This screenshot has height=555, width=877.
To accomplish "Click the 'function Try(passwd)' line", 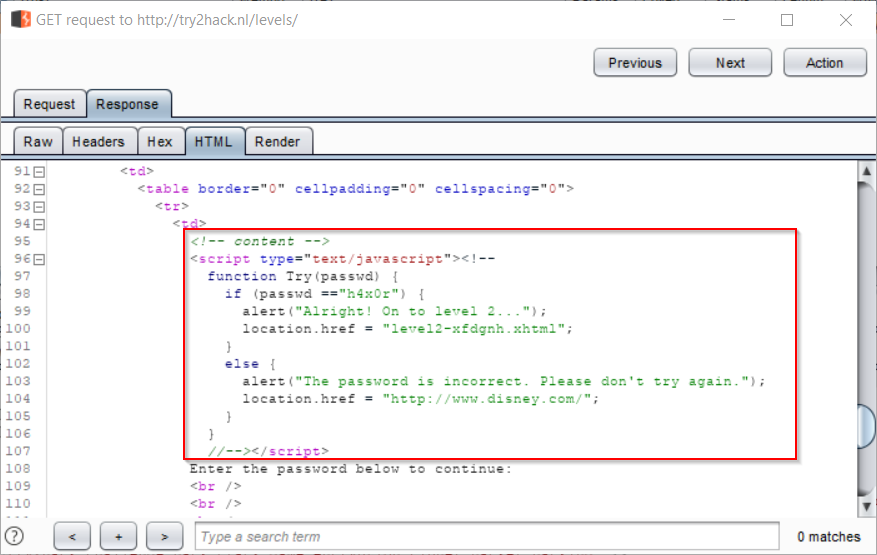I will [x=303, y=276].
